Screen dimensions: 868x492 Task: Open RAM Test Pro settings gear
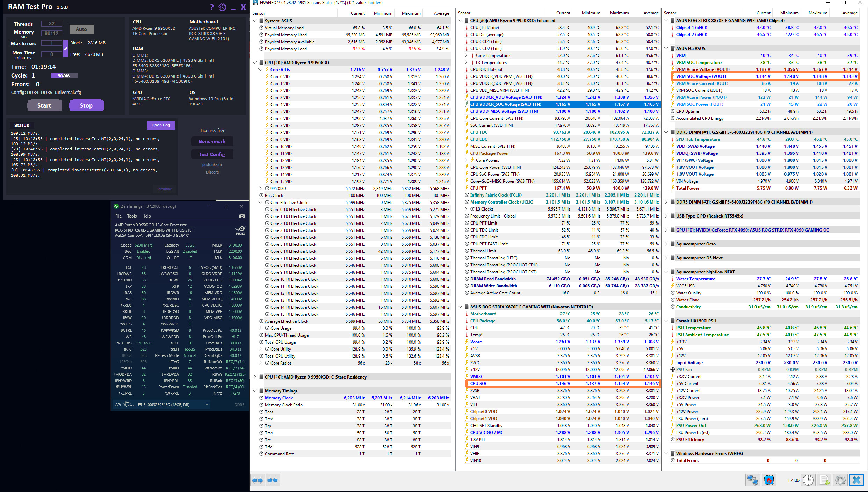pyautogui.click(x=222, y=7)
